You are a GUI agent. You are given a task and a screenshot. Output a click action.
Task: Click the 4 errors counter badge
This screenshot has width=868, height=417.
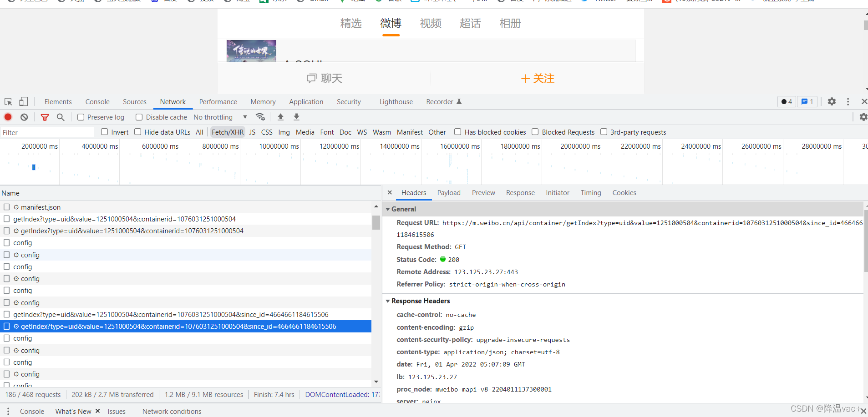pyautogui.click(x=787, y=102)
